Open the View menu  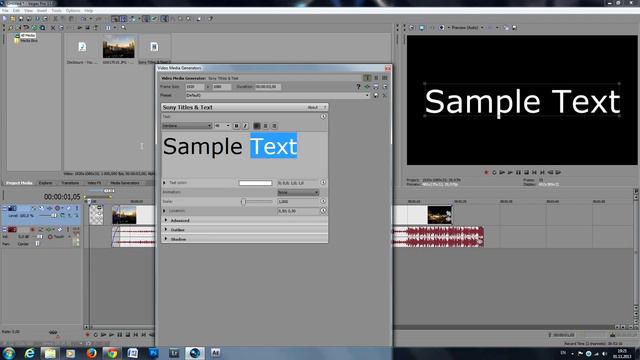28,11
